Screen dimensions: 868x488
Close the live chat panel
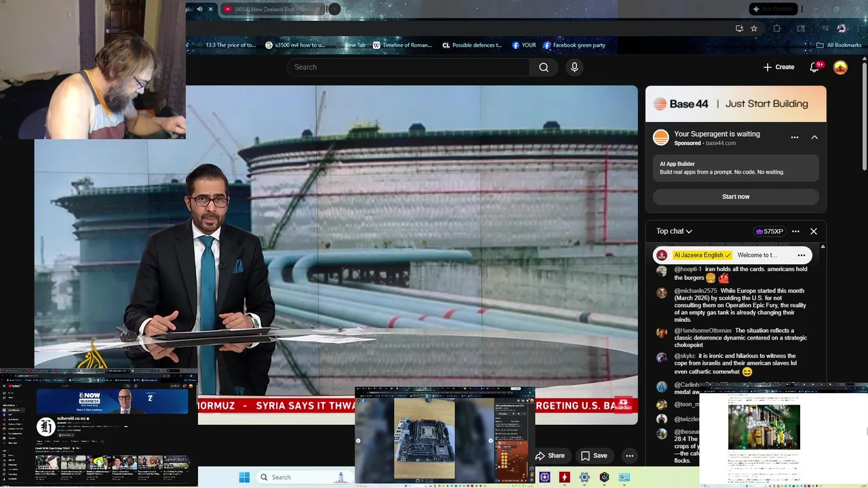click(814, 231)
